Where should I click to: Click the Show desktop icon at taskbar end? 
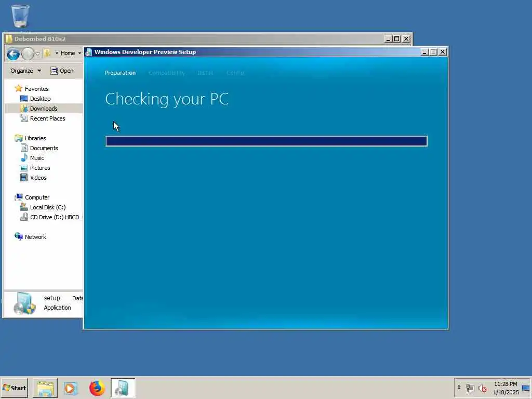pos(526,388)
